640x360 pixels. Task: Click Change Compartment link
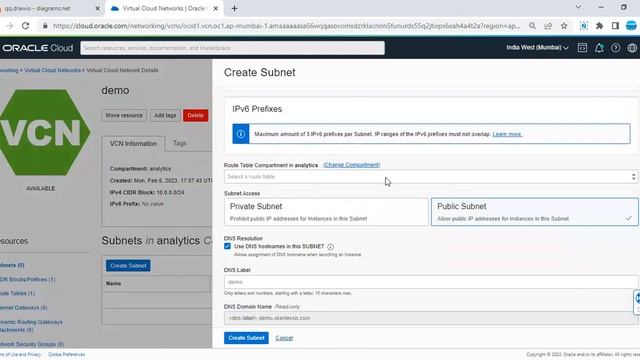pos(351,165)
